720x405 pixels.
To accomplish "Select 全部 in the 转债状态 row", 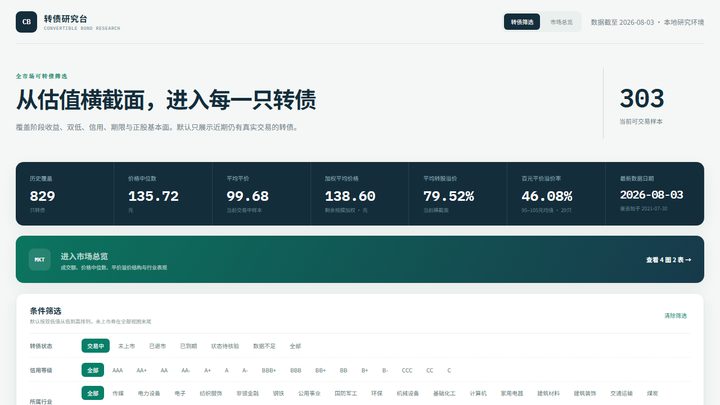I will 295,346.
